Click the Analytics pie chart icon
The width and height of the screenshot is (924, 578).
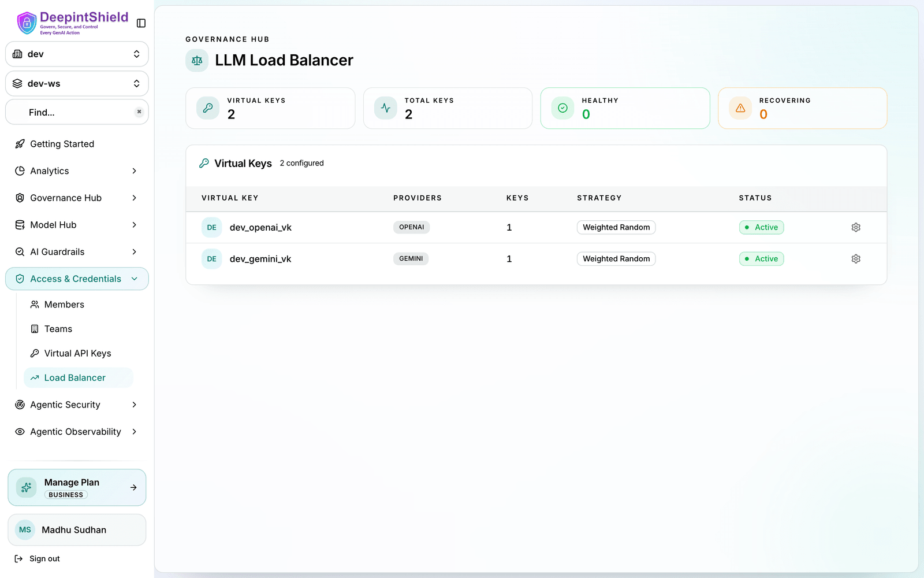click(x=20, y=171)
